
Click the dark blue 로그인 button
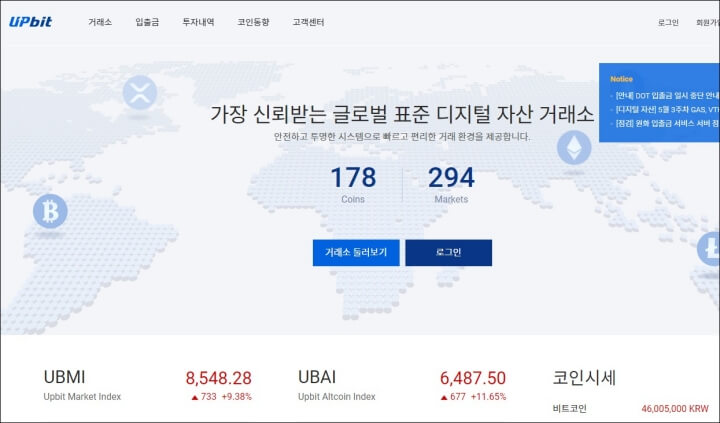pos(449,253)
